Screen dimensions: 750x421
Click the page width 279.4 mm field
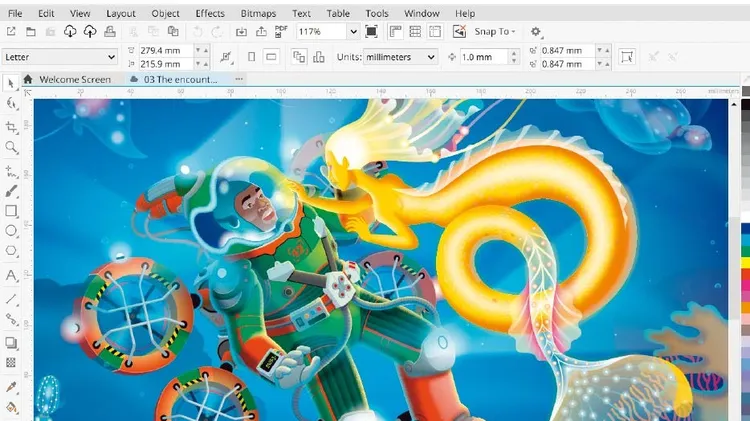click(165, 50)
